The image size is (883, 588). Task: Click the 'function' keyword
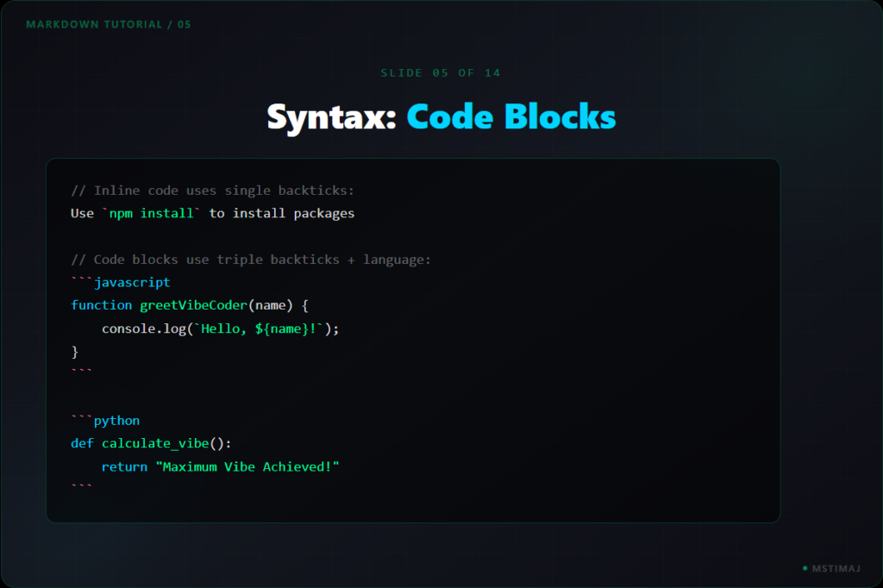point(102,305)
